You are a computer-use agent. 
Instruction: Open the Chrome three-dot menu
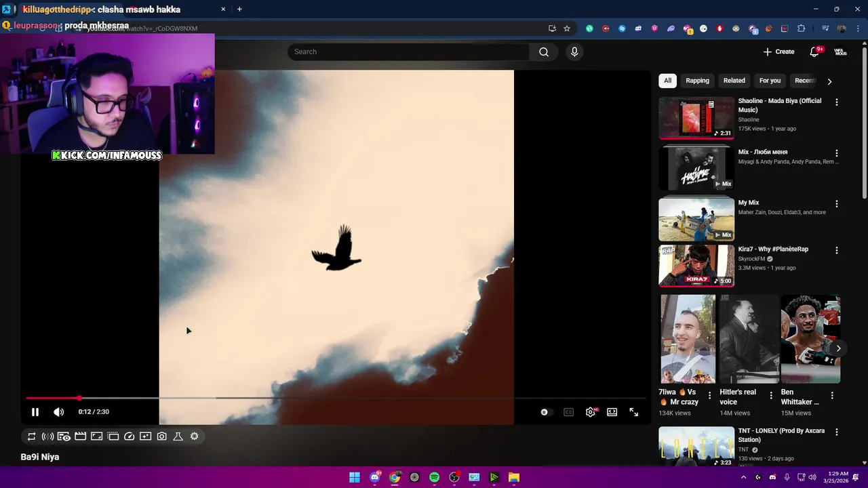click(858, 28)
